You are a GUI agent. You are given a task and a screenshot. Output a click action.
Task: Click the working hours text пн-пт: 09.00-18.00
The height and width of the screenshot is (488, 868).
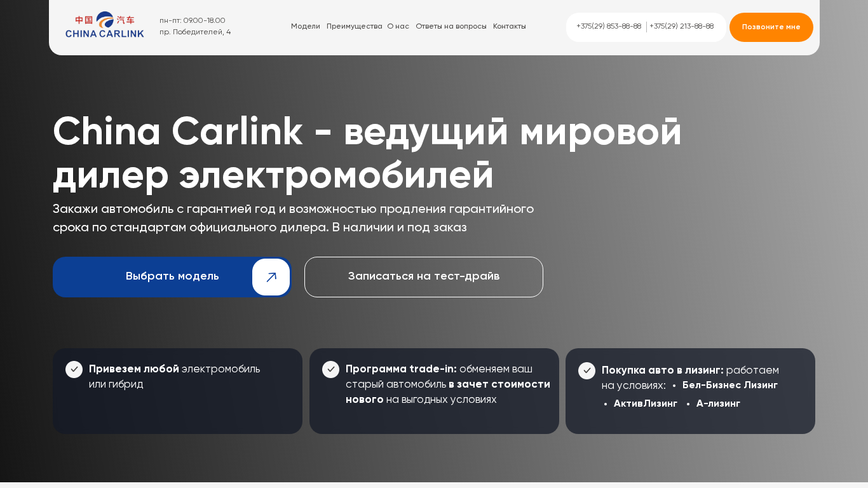pyautogui.click(x=193, y=21)
